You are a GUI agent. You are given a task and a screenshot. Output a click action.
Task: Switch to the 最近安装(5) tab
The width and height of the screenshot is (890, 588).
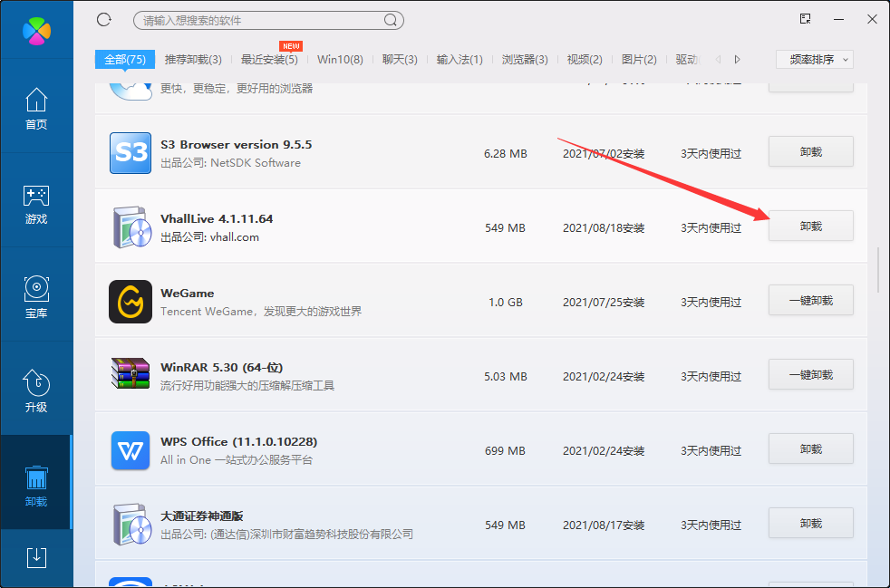pyautogui.click(x=269, y=60)
